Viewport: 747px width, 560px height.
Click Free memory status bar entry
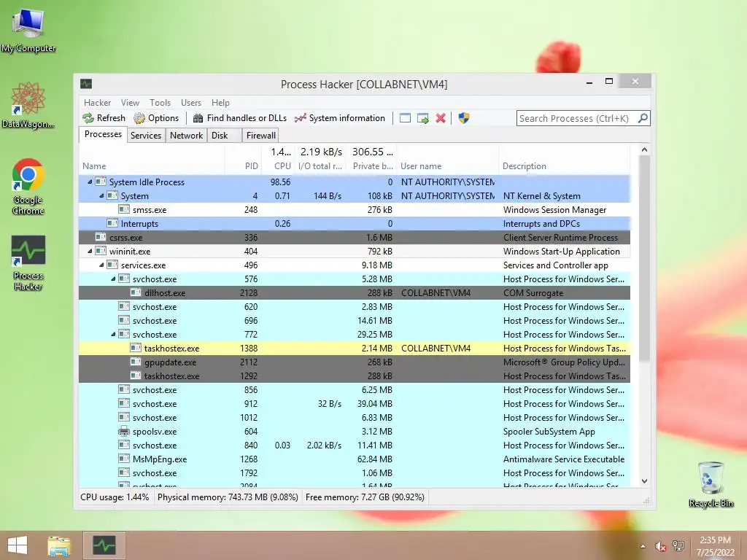point(365,497)
